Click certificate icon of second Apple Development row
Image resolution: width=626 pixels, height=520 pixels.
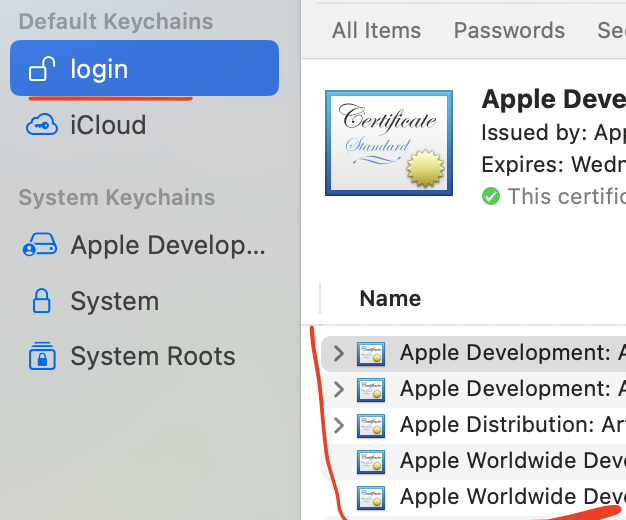371,390
